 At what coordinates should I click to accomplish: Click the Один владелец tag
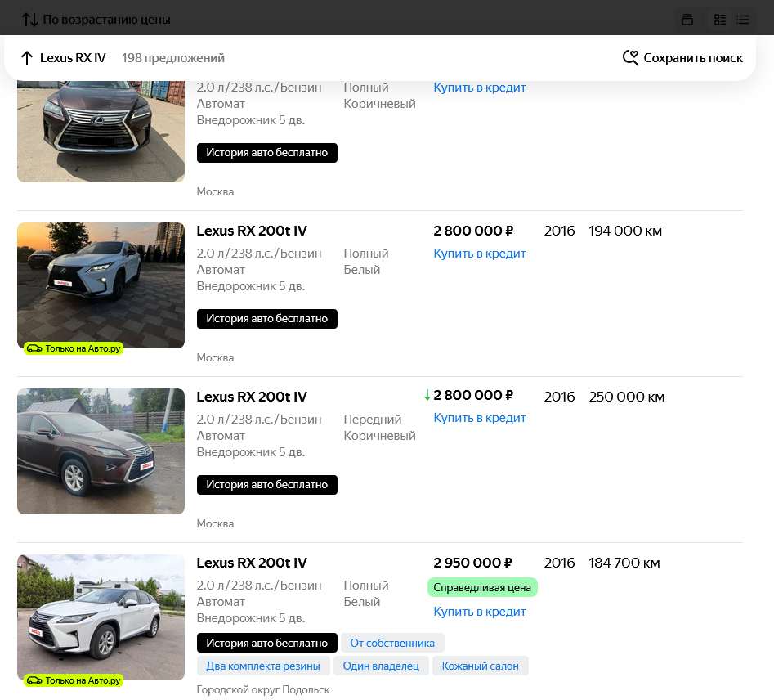381,666
